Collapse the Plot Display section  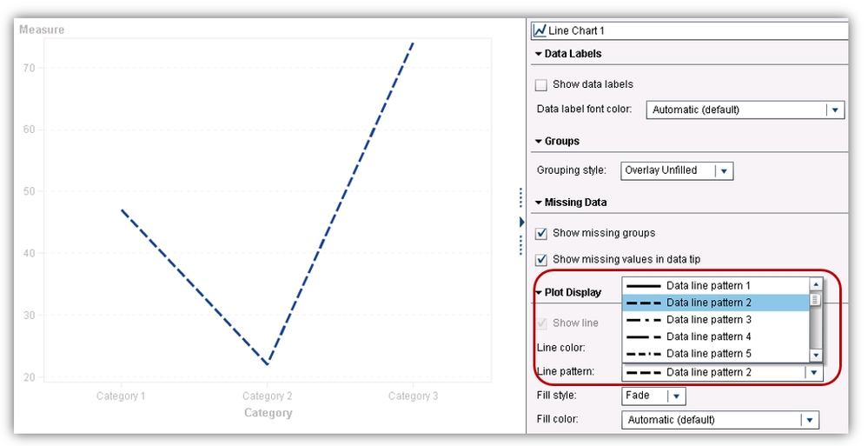coord(539,292)
